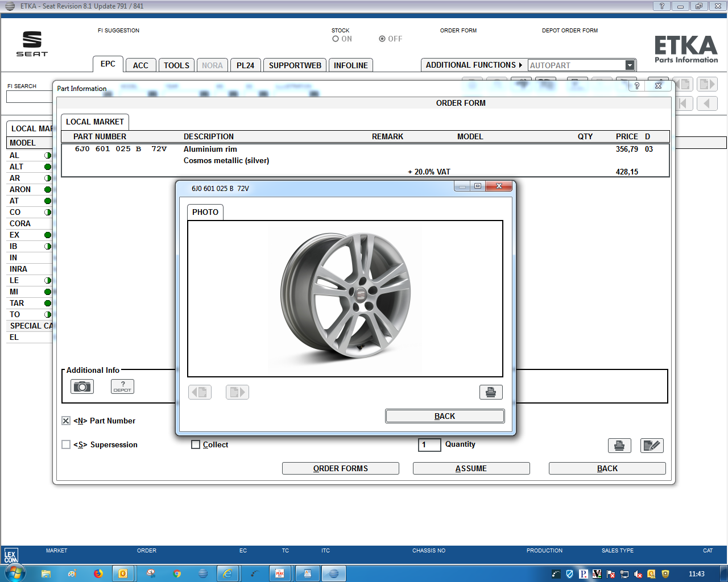
Task: Click the DEPOT question icon in Additional Info
Action: tap(122, 386)
